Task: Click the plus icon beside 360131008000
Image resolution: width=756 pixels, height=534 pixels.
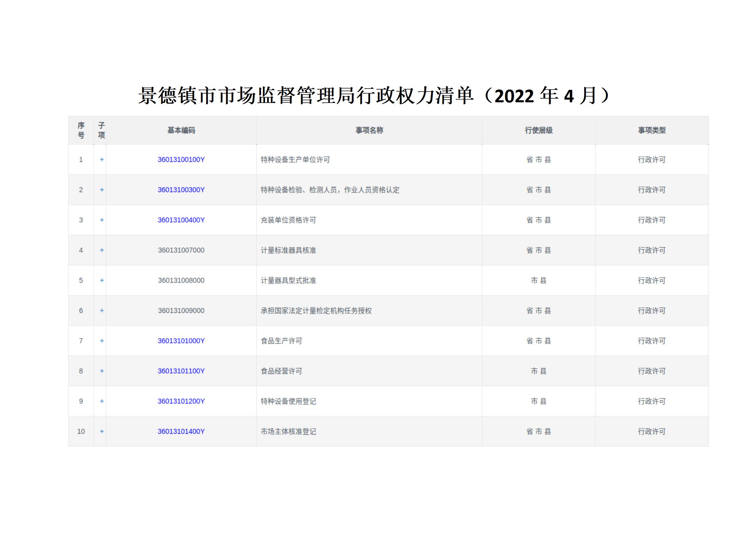Action: pyautogui.click(x=102, y=280)
